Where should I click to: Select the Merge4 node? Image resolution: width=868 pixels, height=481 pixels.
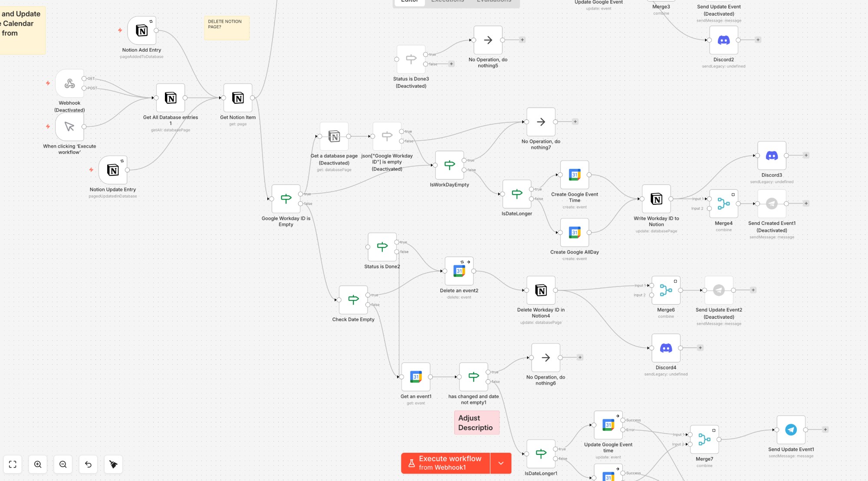coord(723,204)
